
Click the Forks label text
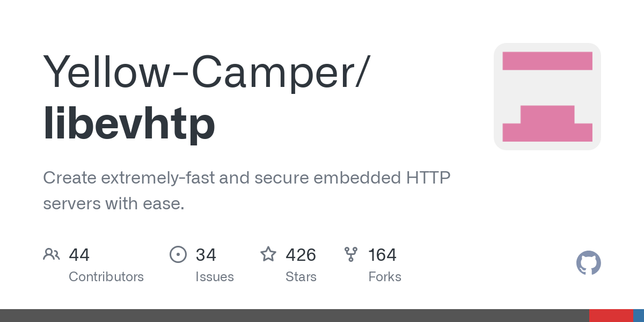tap(385, 277)
